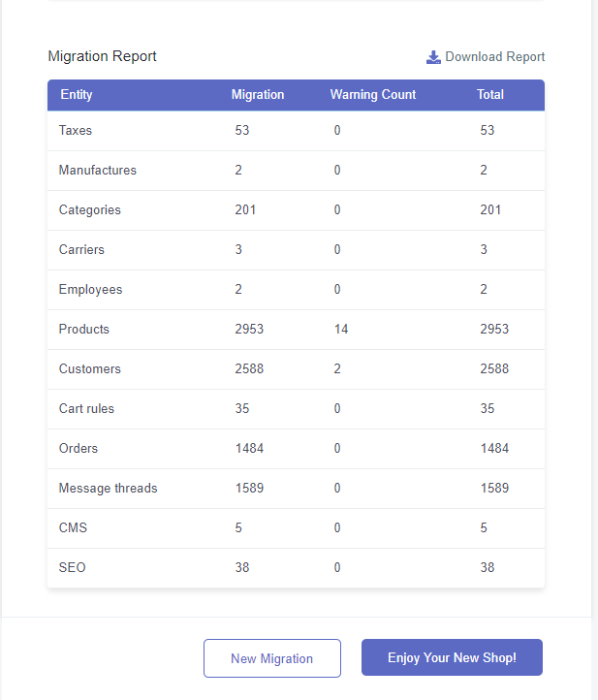Image resolution: width=598 pixels, height=700 pixels.
Task: Open the Customers warning count of 2
Action: [337, 369]
